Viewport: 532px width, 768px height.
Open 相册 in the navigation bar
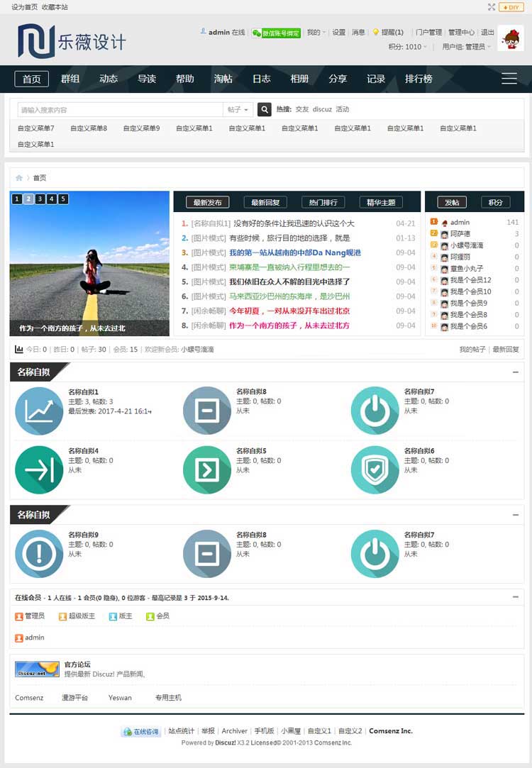point(299,79)
